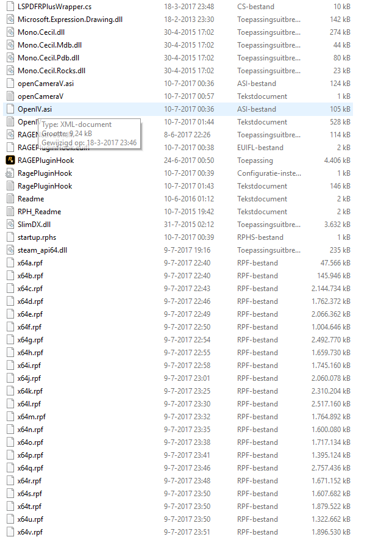Select the LSPDFRPlusWrapper.cs file icon

(10, 7)
